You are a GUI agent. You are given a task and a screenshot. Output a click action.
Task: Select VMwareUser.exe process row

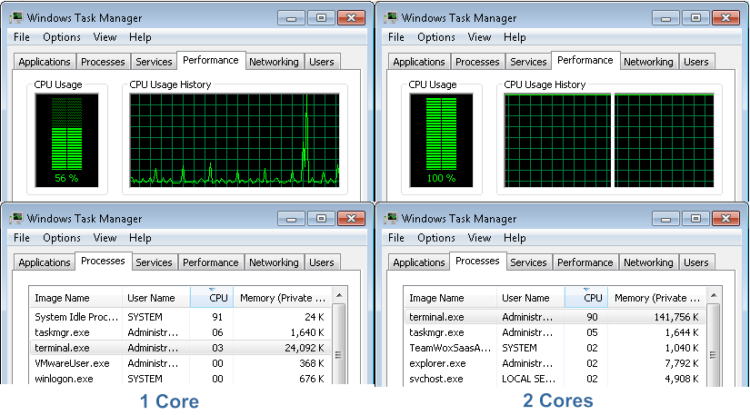click(x=181, y=363)
